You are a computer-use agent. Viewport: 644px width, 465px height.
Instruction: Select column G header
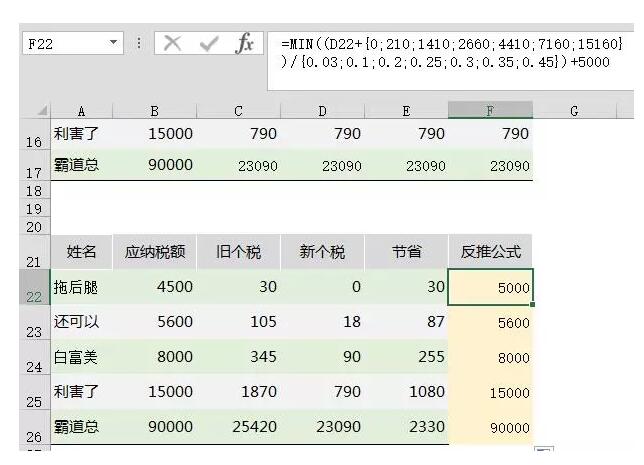pyautogui.click(x=574, y=111)
